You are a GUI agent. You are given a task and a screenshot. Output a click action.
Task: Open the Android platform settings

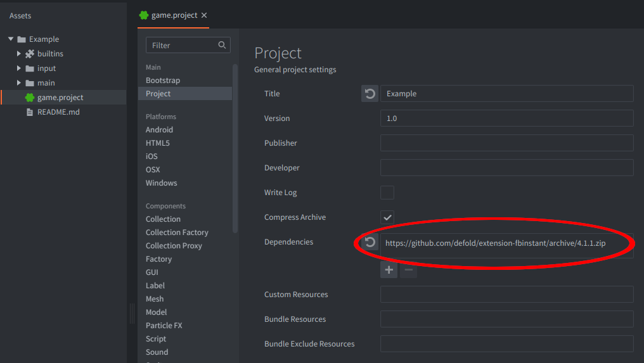pyautogui.click(x=159, y=130)
